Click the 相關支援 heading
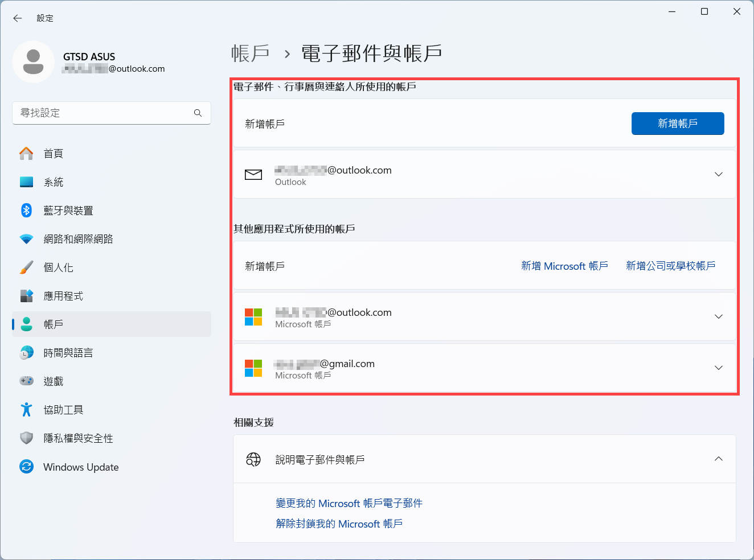The image size is (754, 560). point(253,422)
